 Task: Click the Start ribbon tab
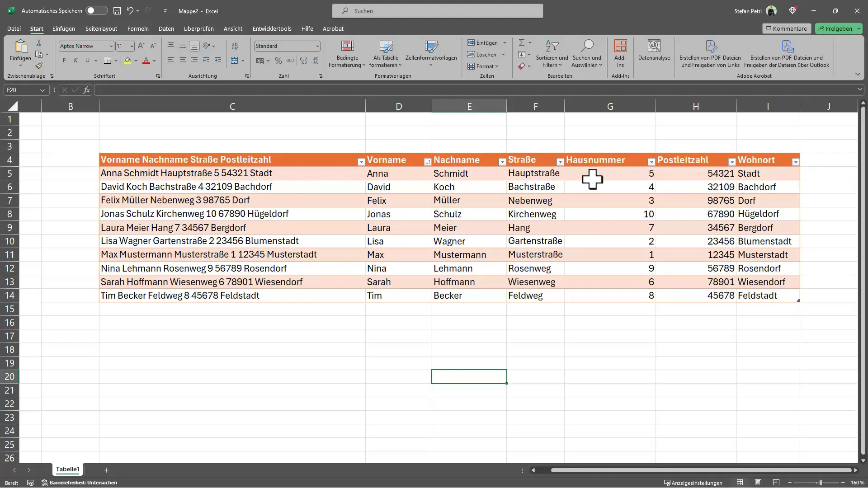36,28
